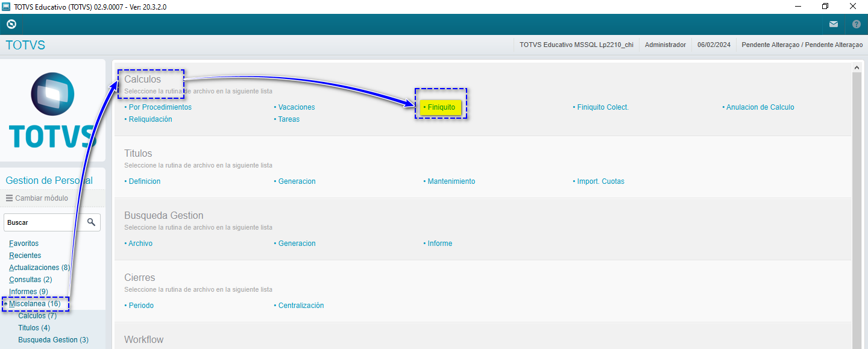
Task: Click the Cambiar módulo hamburger icon
Action: pyautogui.click(x=9, y=198)
